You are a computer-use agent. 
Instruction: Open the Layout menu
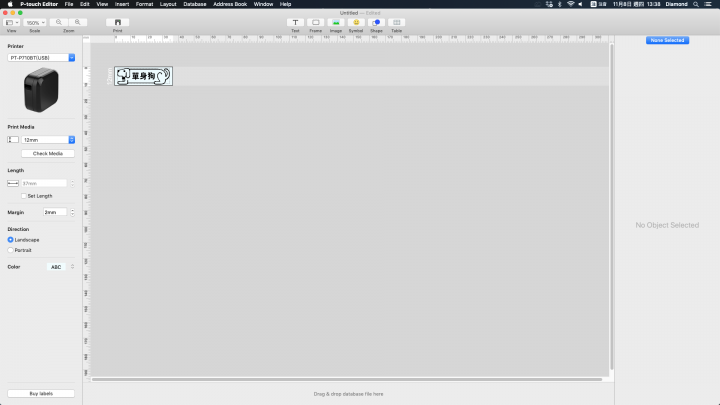[168, 4]
